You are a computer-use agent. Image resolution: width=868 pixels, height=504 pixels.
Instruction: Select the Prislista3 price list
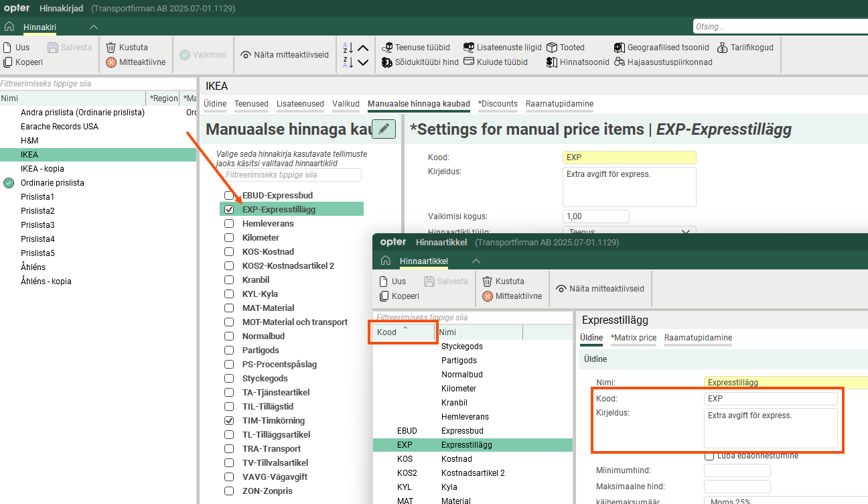(38, 225)
